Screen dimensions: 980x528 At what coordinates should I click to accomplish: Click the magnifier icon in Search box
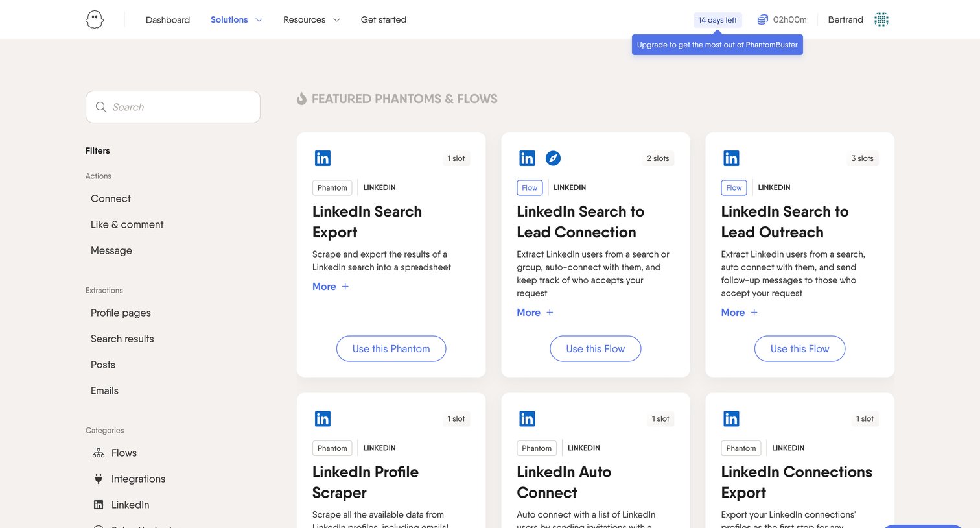coord(101,107)
